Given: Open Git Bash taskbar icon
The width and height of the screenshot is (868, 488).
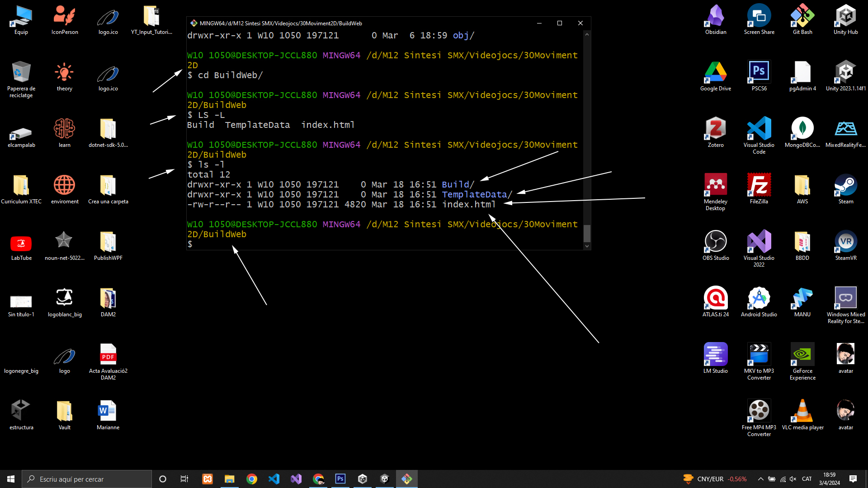Looking at the screenshot, I should pyautogui.click(x=406, y=479).
